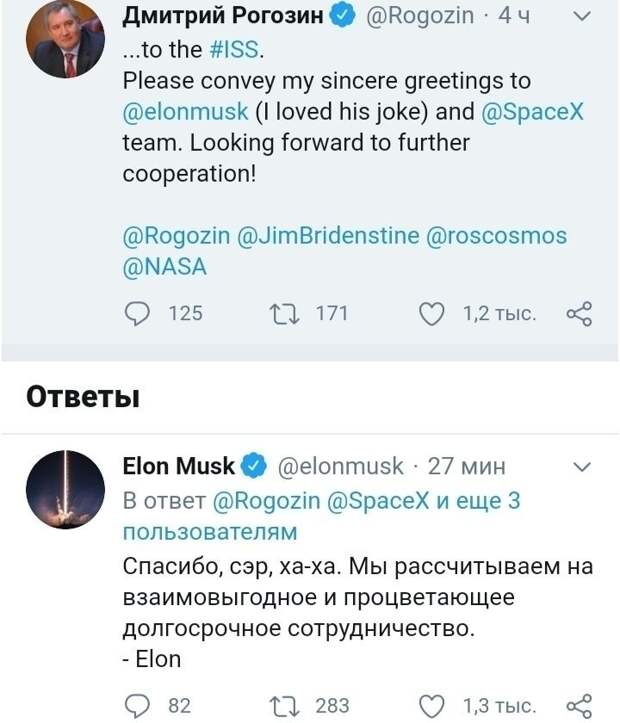
Task: Like Rogozin's tweet with heart icon
Action: [x=431, y=314]
